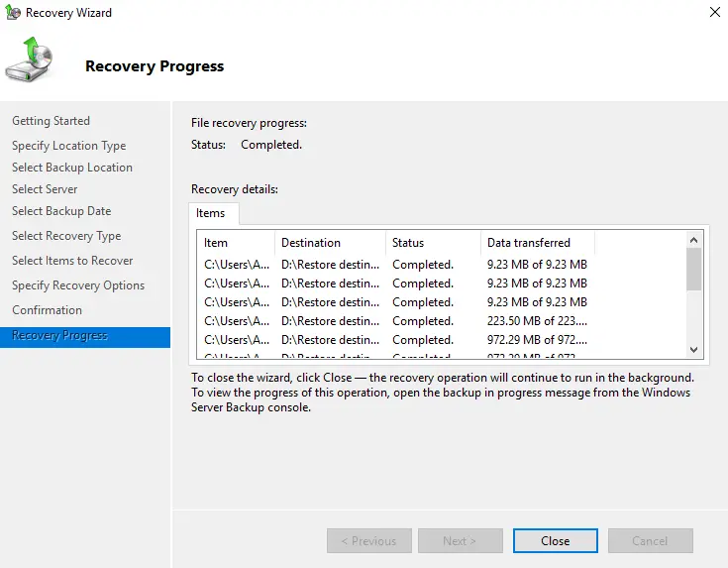Viewport: 728px width, 568px height.
Task: Click the vertical scrollbar thumb in list
Action: click(x=693, y=268)
